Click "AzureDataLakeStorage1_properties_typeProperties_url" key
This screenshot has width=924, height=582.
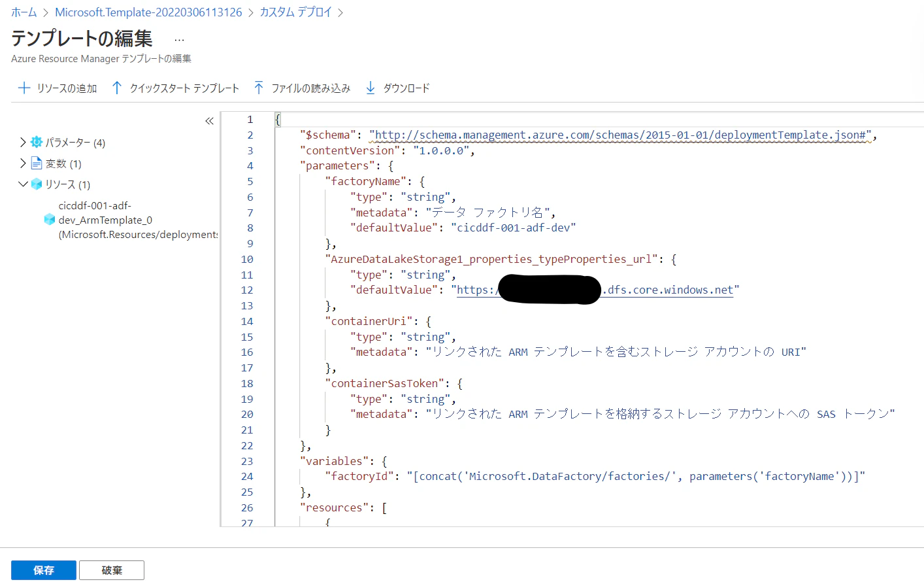click(491, 259)
